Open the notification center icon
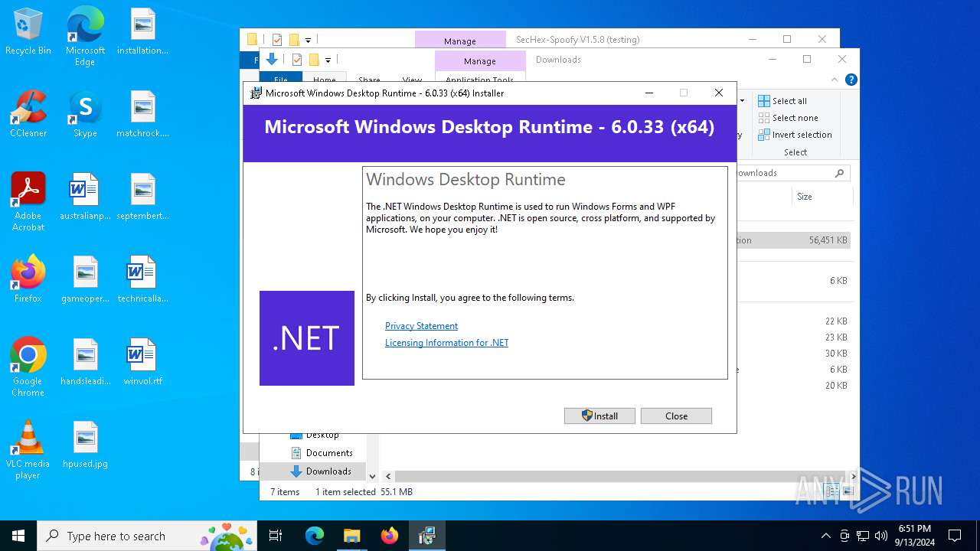The width and height of the screenshot is (980, 551). (x=955, y=536)
